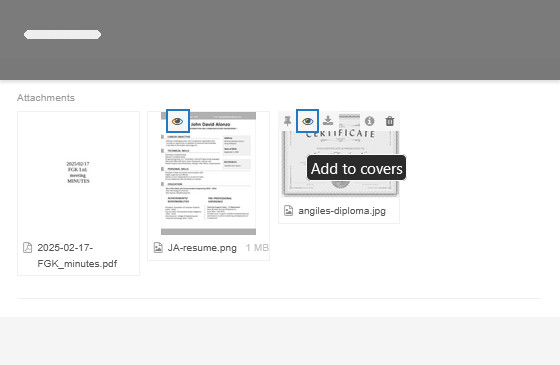Screen dimensions: 560x365
Task: Open the JA-resume.png thumbnail preview
Action: point(208,174)
